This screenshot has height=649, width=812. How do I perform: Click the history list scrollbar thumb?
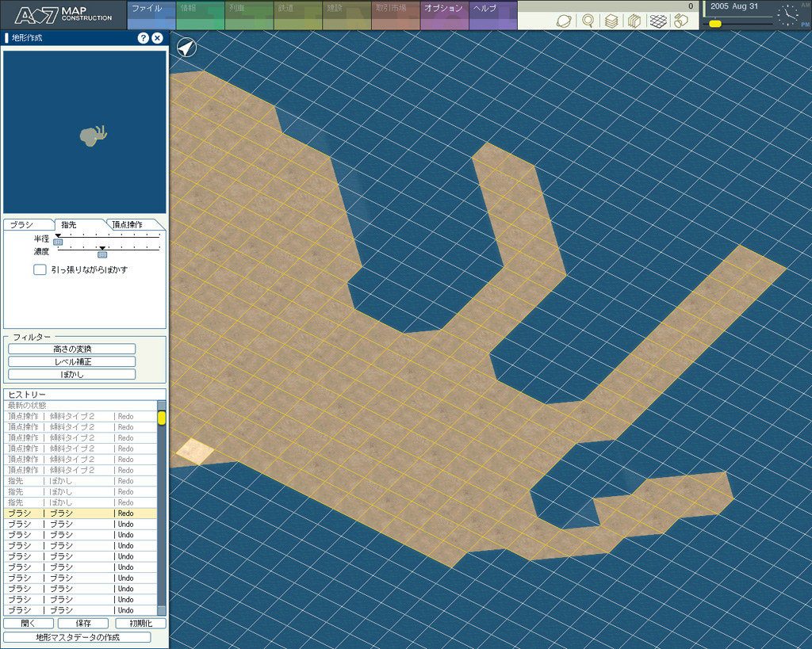162,418
